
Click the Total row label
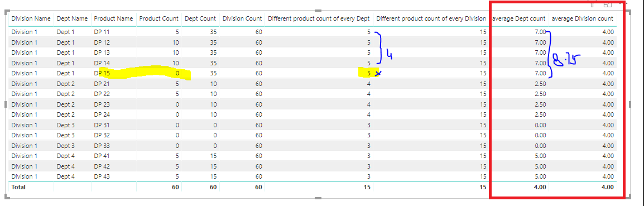tap(18, 186)
